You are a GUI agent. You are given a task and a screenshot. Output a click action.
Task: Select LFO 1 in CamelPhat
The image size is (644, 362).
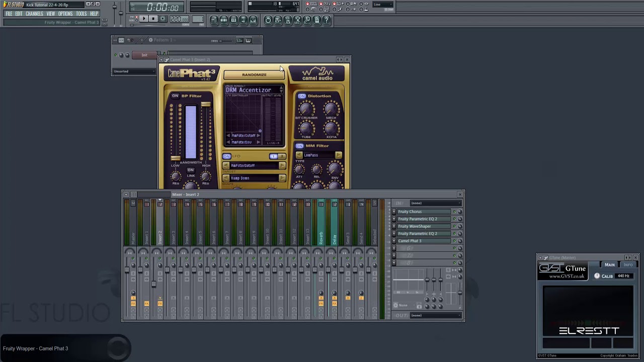[x=273, y=156]
